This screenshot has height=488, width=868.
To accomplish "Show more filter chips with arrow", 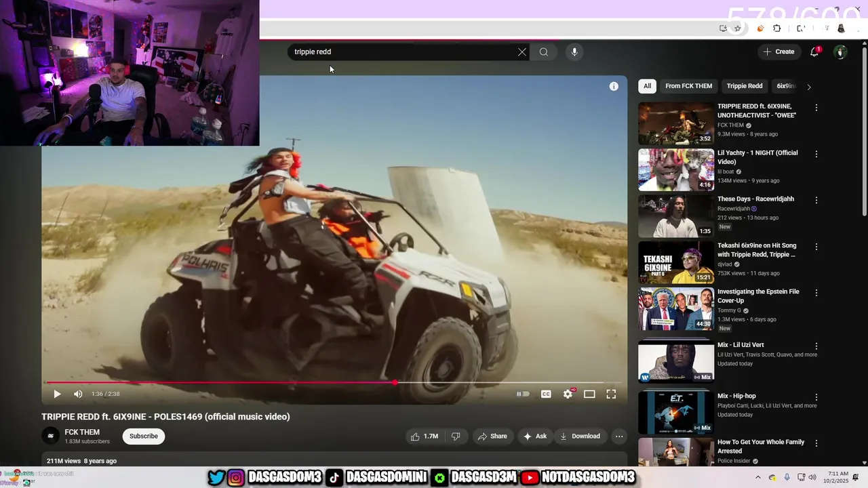I will (x=809, y=87).
